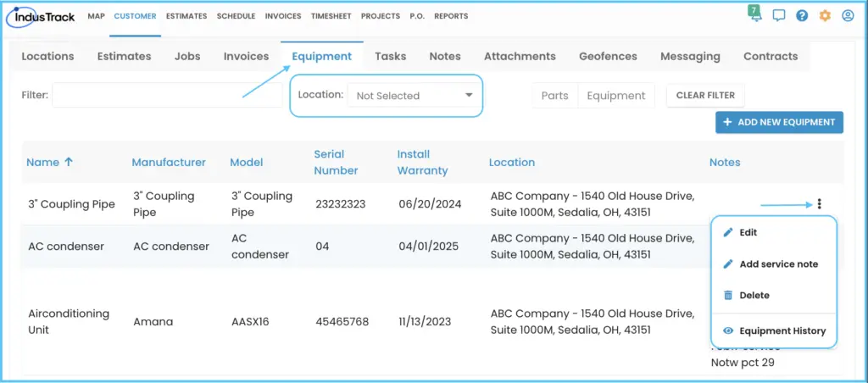Screen dimensions: 868x383
Task: Click the Amana manufacturer cell
Action: (x=153, y=321)
